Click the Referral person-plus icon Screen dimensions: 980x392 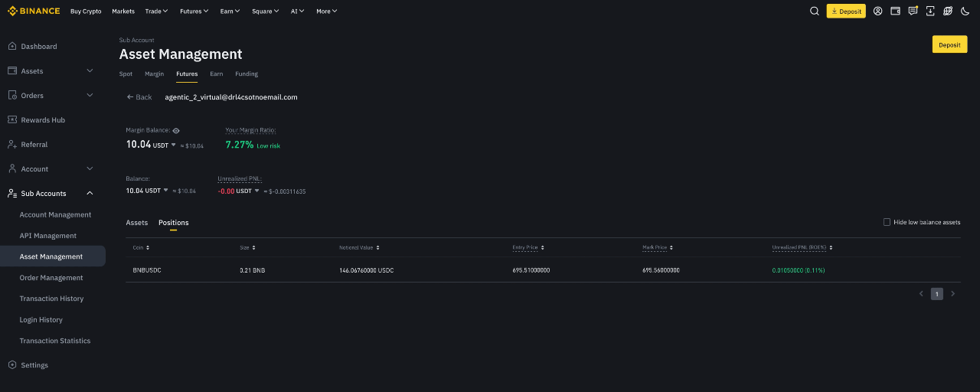[12, 144]
